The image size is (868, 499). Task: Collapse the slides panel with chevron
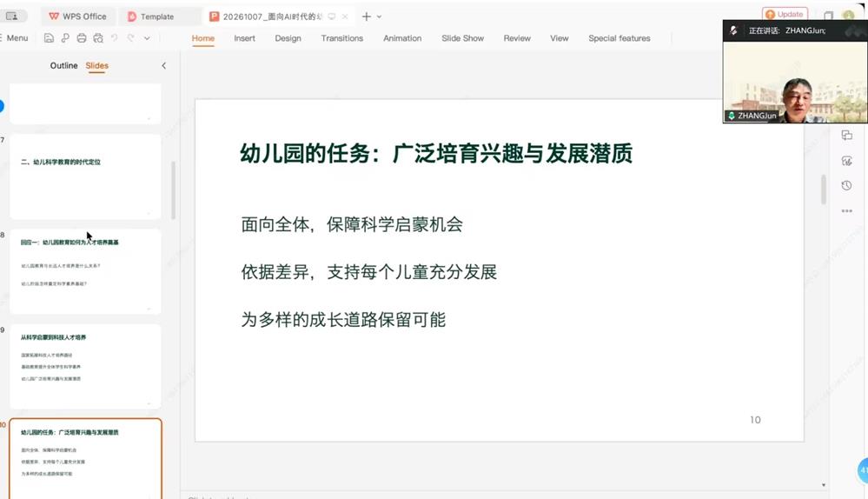(164, 65)
